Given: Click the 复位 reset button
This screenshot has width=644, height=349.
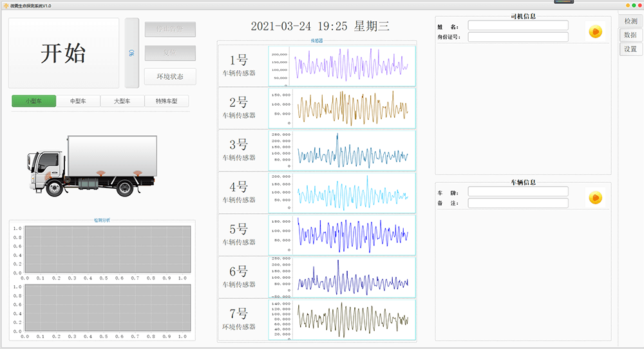Looking at the screenshot, I should (170, 53).
